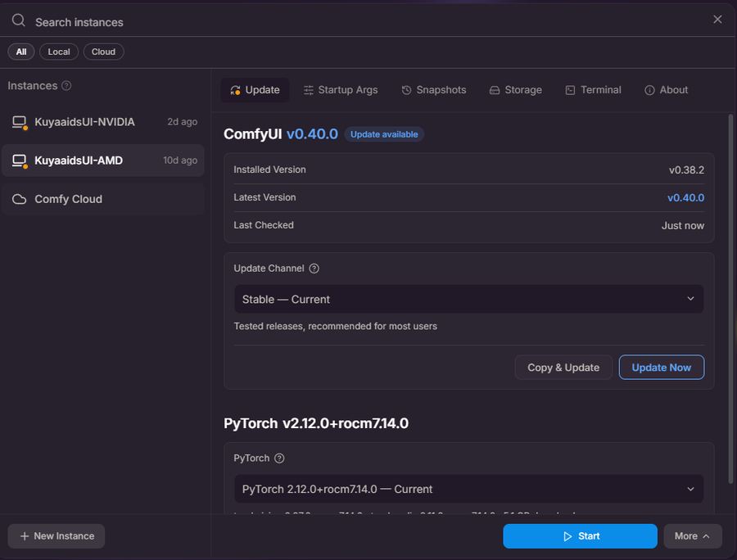This screenshot has height=560, width=737.
Task: Click the About info icon
Action: pyautogui.click(x=649, y=90)
